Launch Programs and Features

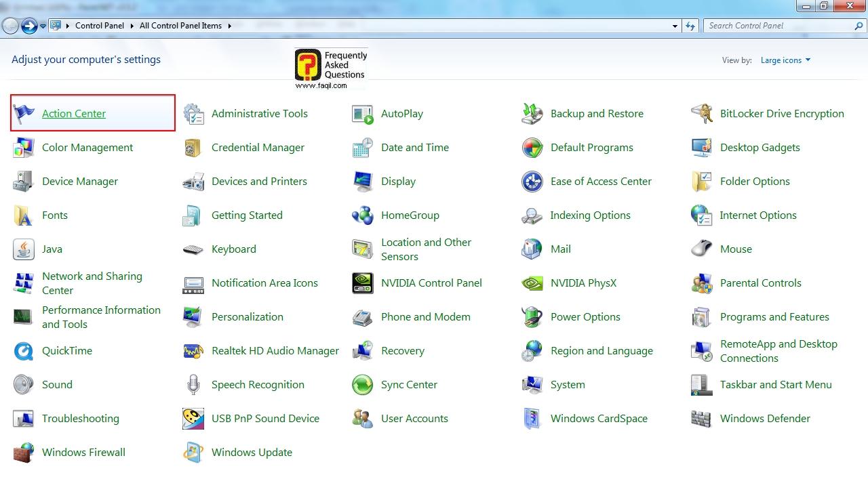tap(774, 317)
